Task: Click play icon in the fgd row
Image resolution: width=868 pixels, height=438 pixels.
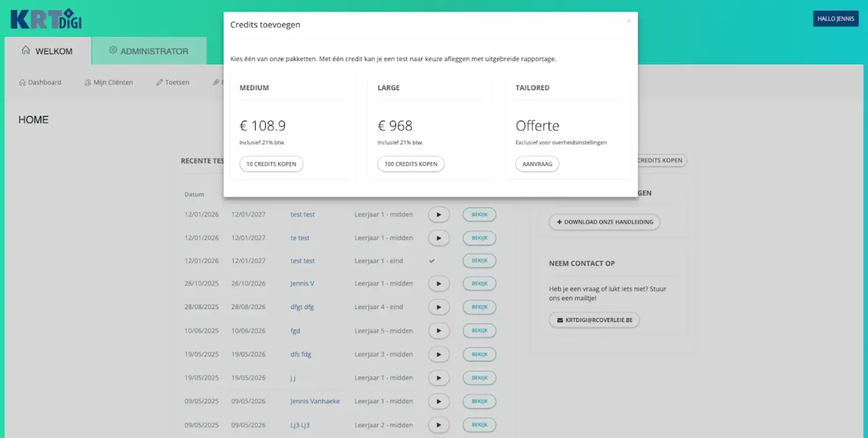Action: point(439,331)
